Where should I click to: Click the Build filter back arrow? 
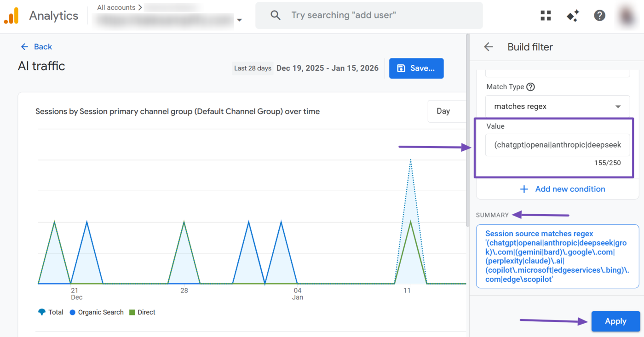pos(489,47)
